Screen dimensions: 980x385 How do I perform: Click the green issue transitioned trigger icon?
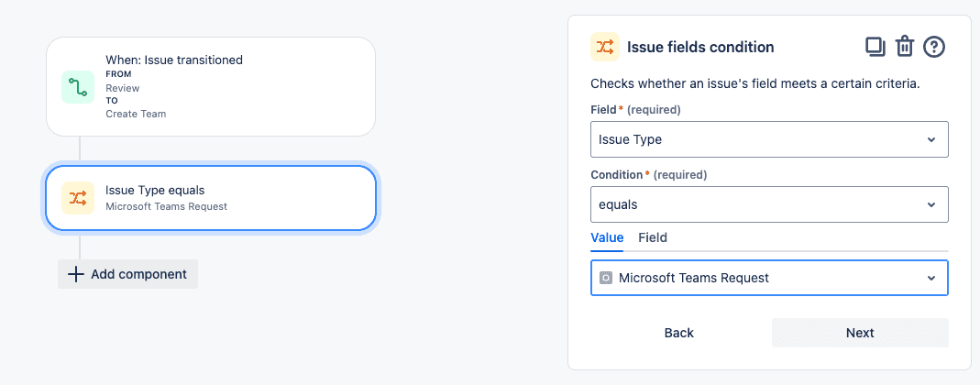click(x=78, y=87)
